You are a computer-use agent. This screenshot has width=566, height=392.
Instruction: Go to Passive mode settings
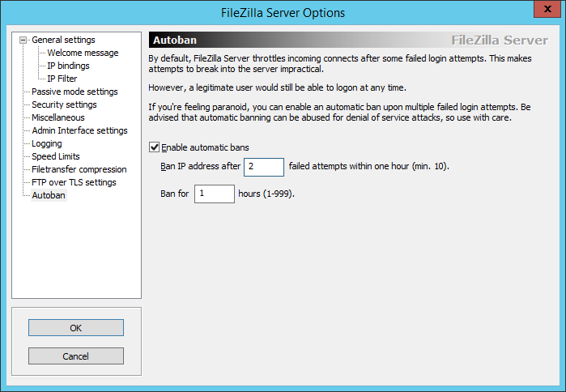pyautogui.click(x=74, y=92)
